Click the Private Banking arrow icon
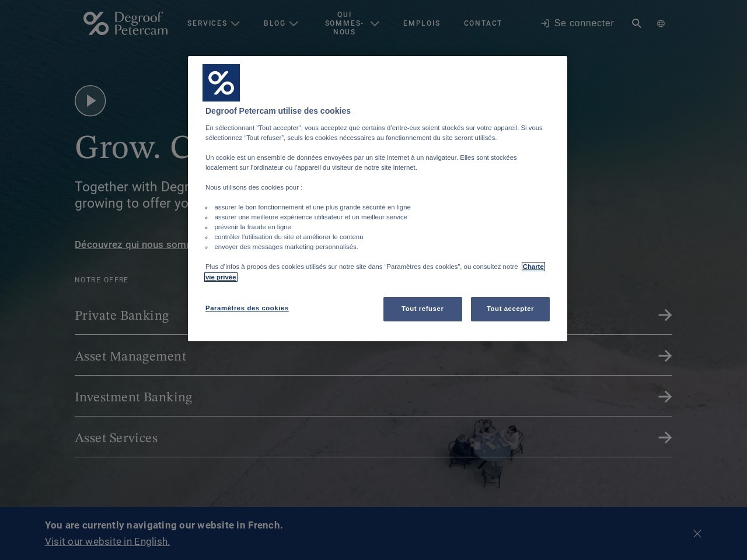The height and width of the screenshot is (560, 747). click(x=665, y=315)
